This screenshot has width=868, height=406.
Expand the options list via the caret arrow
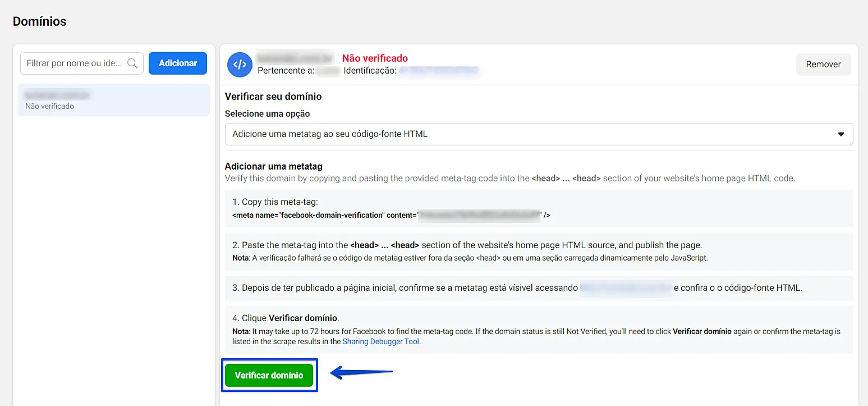841,134
